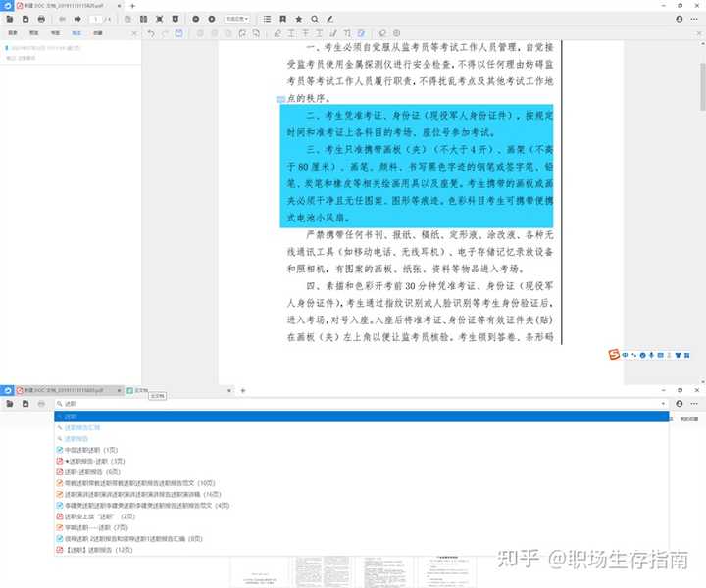Click the redo arrow in annotation toolbar

(165, 33)
